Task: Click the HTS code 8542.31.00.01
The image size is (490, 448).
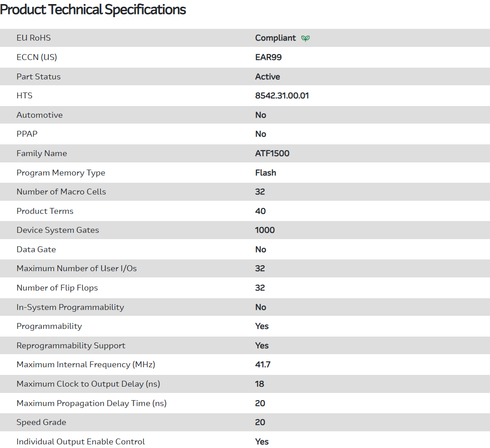Action: point(282,96)
